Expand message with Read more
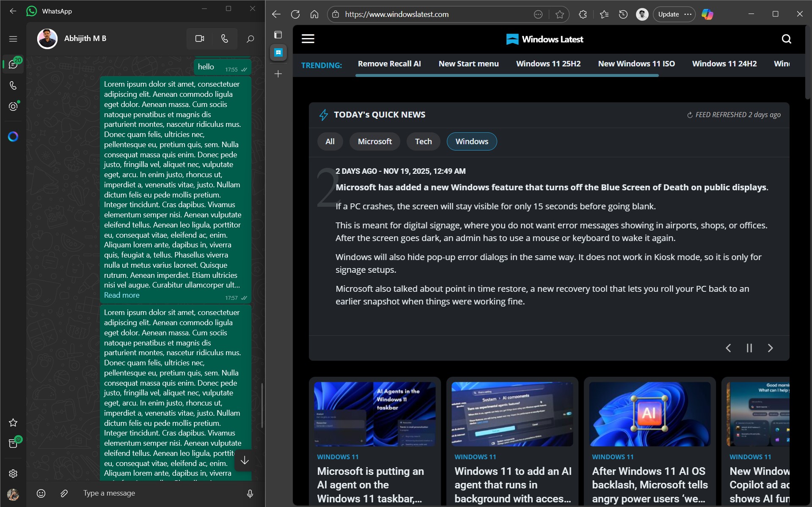The image size is (812, 507). coord(121,295)
